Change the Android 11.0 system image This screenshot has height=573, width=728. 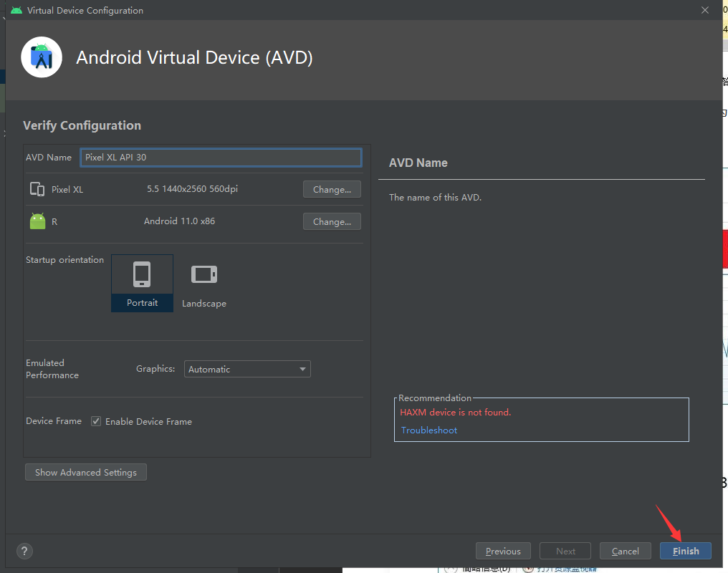pos(332,222)
